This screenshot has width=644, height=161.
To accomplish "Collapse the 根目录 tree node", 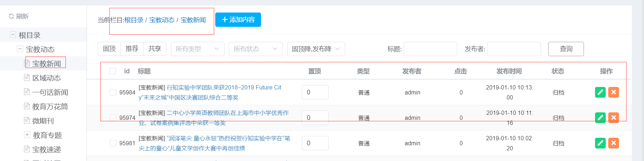I will 13,35.
